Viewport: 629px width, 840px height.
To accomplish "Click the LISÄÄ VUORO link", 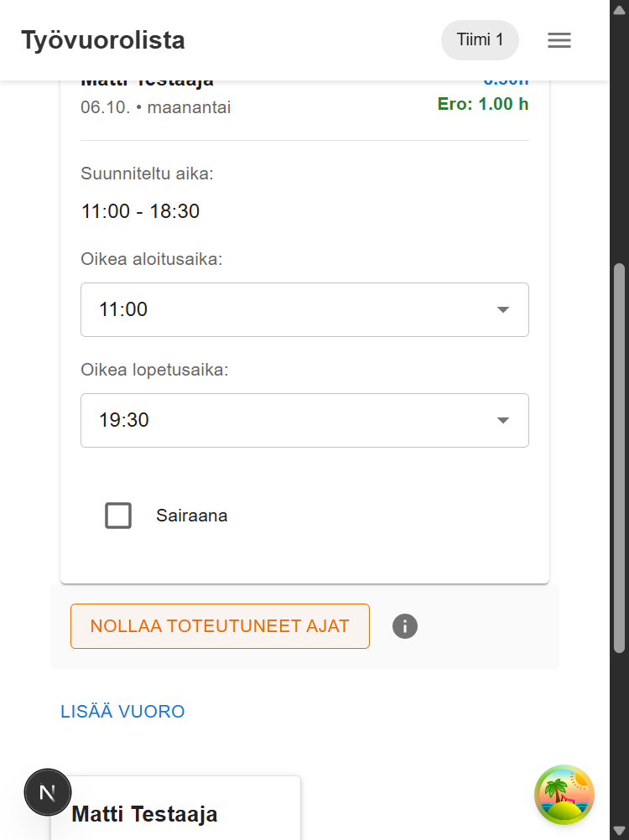I will coord(122,711).
